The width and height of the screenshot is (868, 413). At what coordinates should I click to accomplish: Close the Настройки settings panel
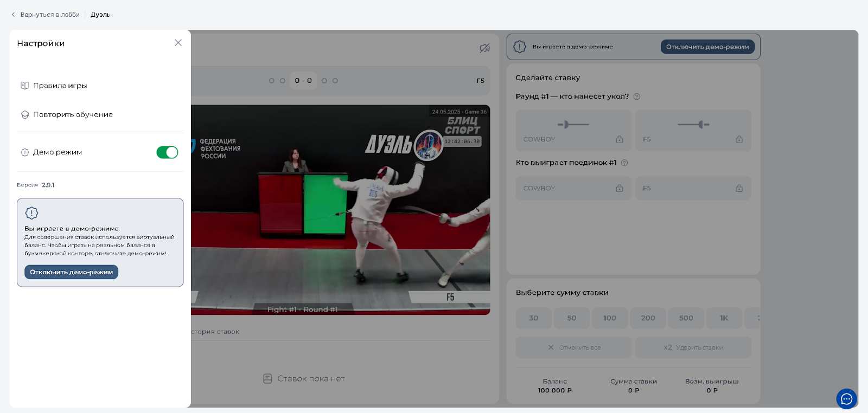pos(178,43)
